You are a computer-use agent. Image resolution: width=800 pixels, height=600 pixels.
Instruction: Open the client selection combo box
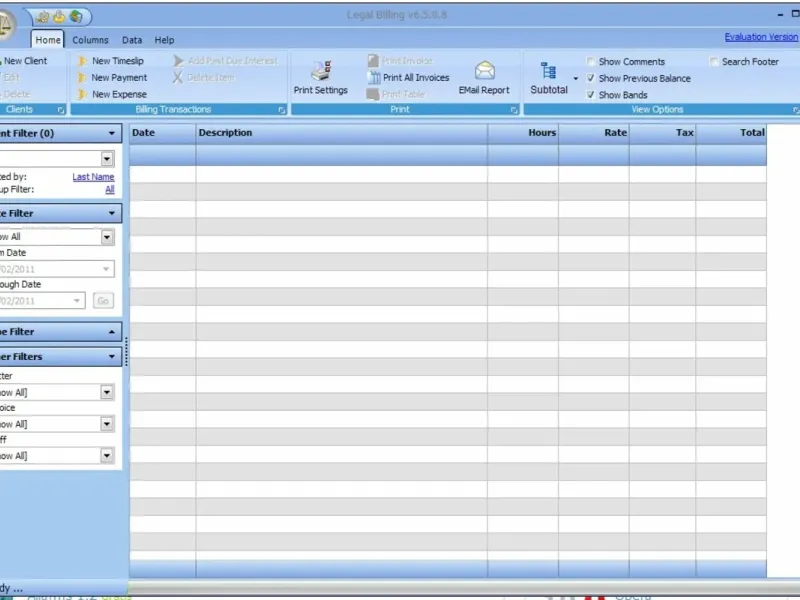[x=107, y=159]
